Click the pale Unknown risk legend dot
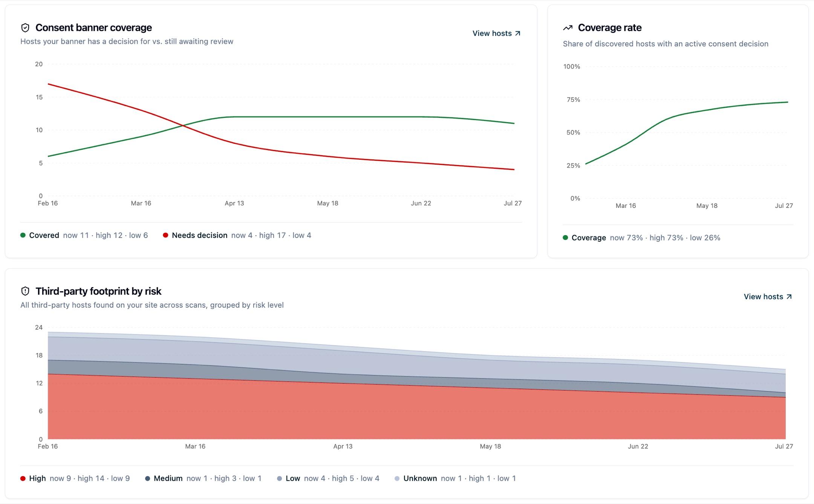814x504 pixels. pos(397,478)
